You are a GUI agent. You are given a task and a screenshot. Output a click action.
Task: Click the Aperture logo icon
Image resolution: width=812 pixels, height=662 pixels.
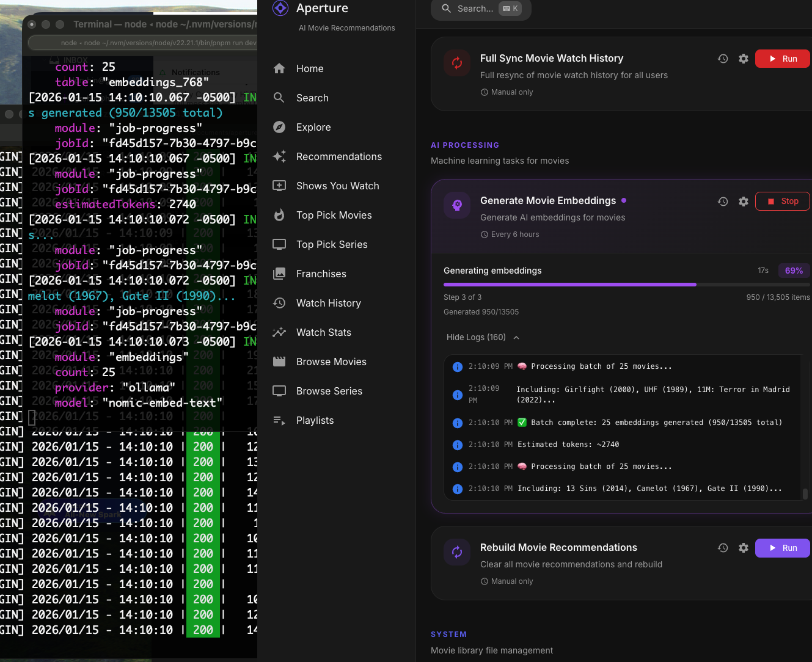point(280,9)
